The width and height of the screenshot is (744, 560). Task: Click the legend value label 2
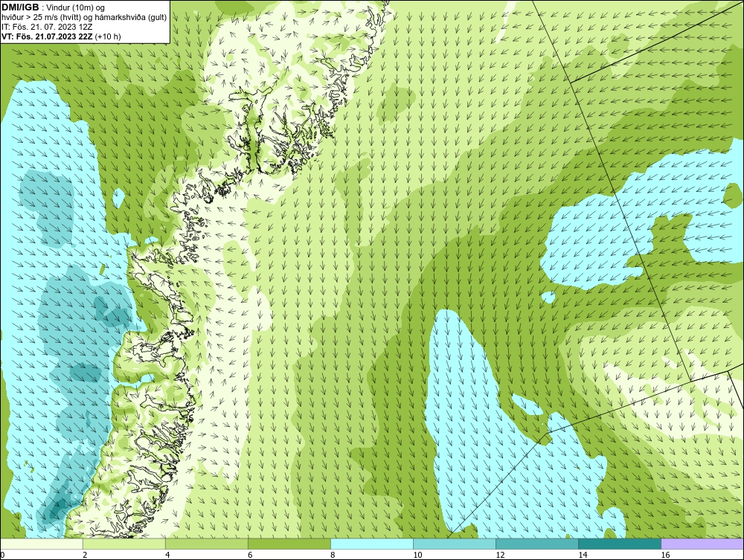click(x=85, y=555)
